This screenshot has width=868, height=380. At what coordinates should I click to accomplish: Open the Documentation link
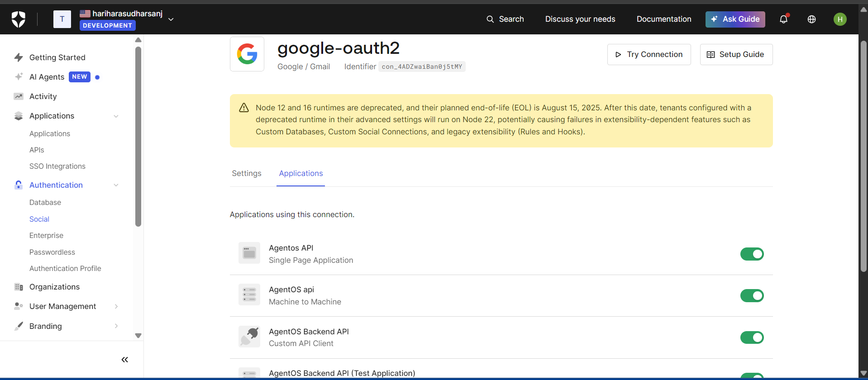(664, 19)
